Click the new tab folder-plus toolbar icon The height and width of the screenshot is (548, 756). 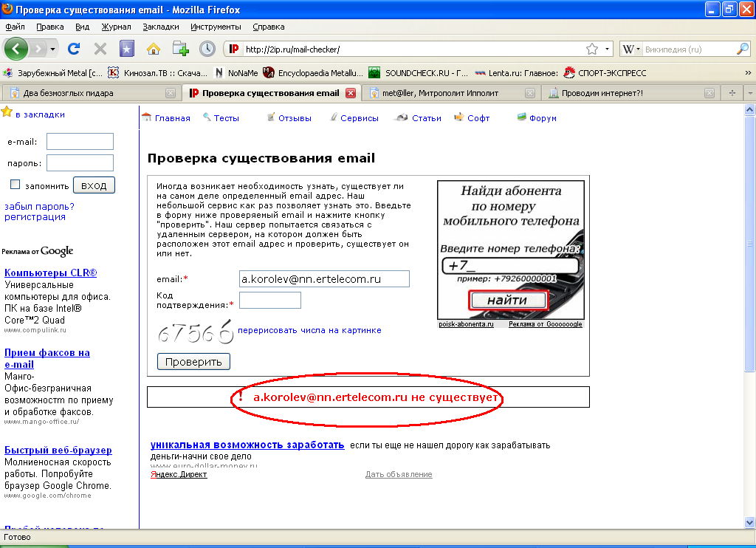coord(180,49)
